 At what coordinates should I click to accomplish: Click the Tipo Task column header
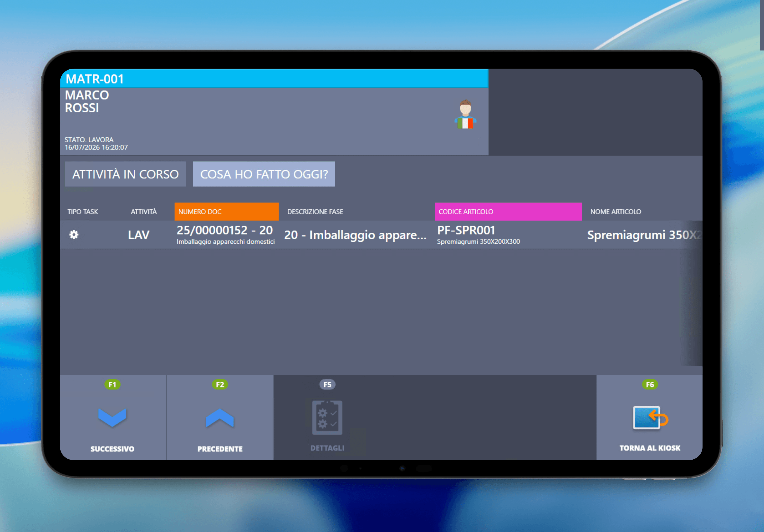coord(83,211)
